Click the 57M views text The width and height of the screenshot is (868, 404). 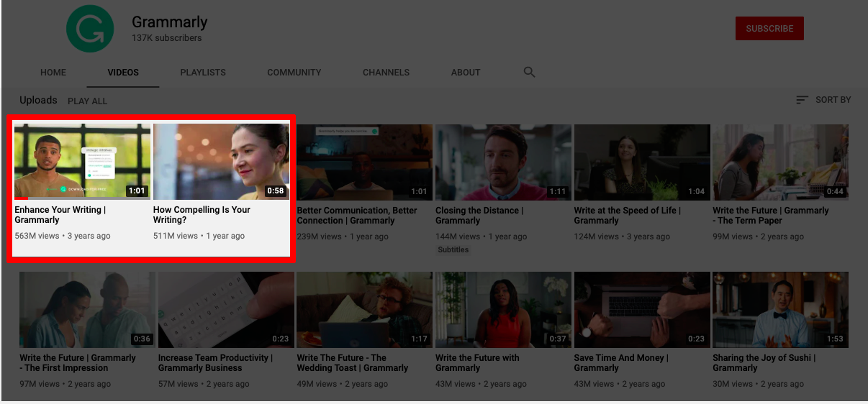(178, 384)
